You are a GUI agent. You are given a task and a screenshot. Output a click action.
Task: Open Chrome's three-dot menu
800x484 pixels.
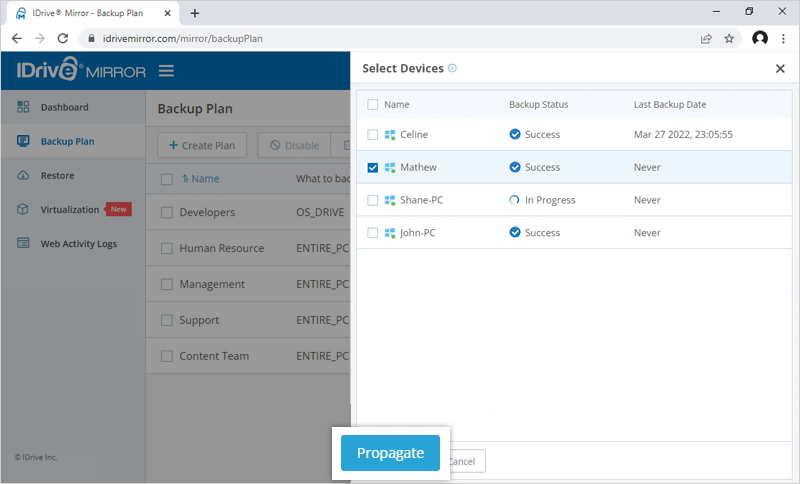pyautogui.click(x=784, y=38)
